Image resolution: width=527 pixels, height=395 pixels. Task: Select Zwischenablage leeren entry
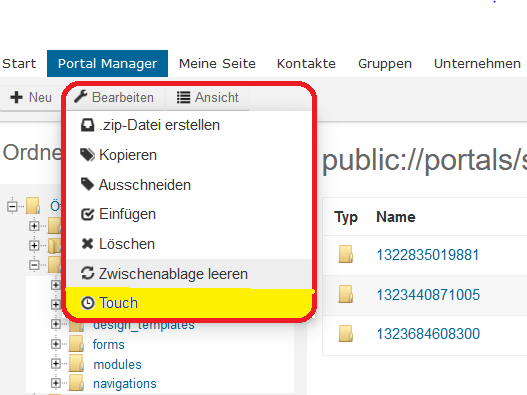click(190, 273)
